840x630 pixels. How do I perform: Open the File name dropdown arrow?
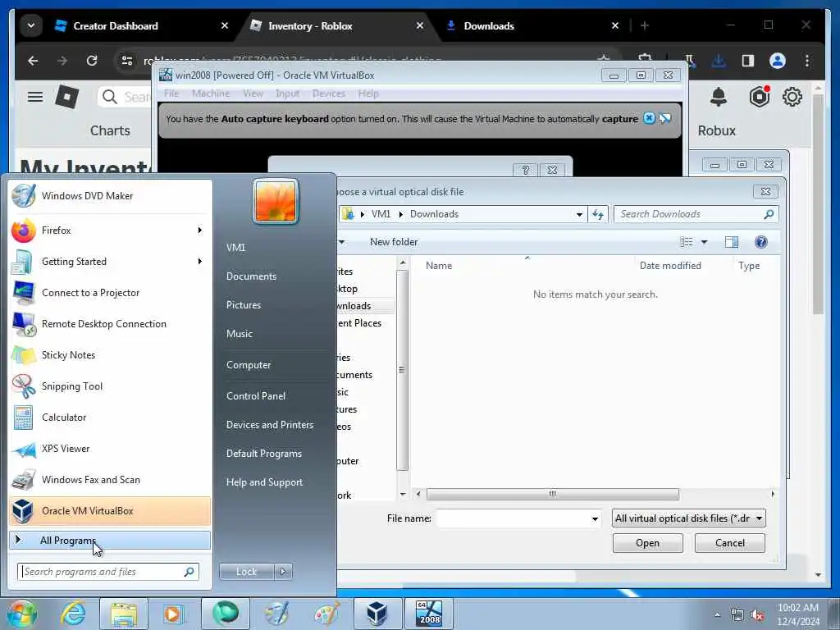(595, 519)
